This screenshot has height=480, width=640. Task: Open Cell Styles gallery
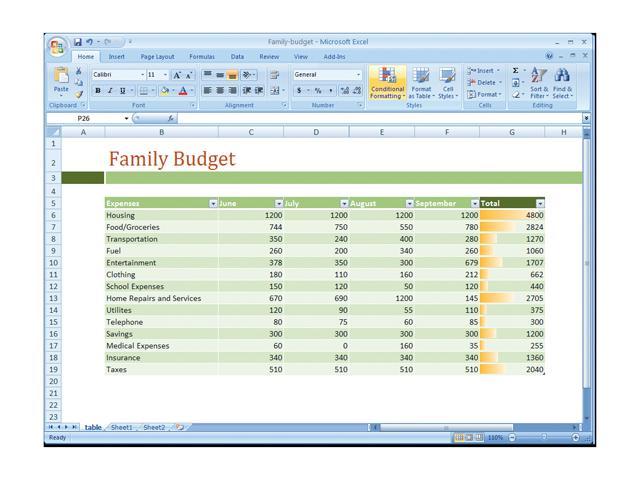point(447,82)
